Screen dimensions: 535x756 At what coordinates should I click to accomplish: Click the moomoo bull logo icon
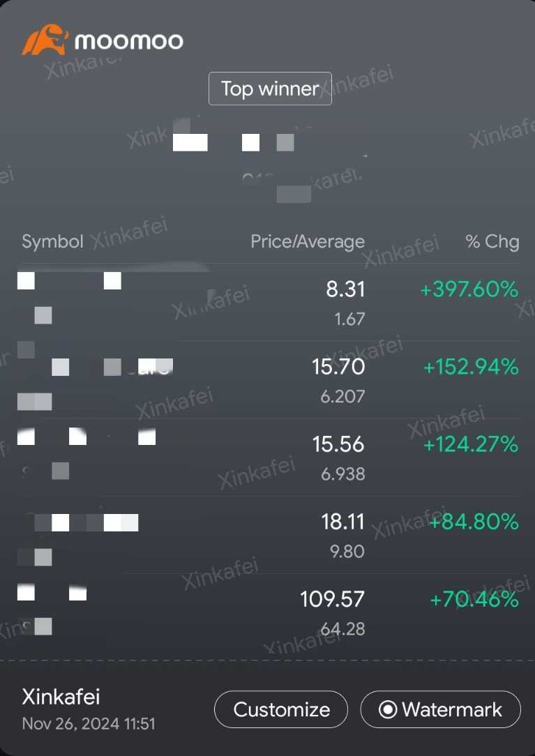click(45, 40)
